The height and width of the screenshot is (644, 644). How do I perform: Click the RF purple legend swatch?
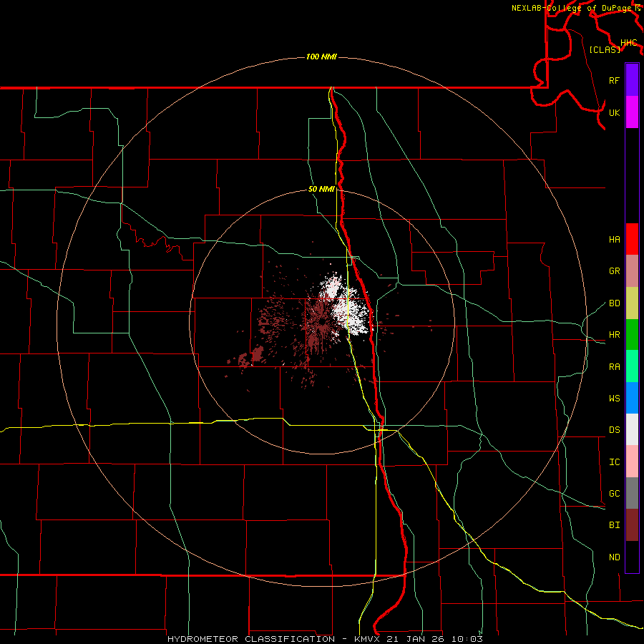pyautogui.click(x=632, y=80)
